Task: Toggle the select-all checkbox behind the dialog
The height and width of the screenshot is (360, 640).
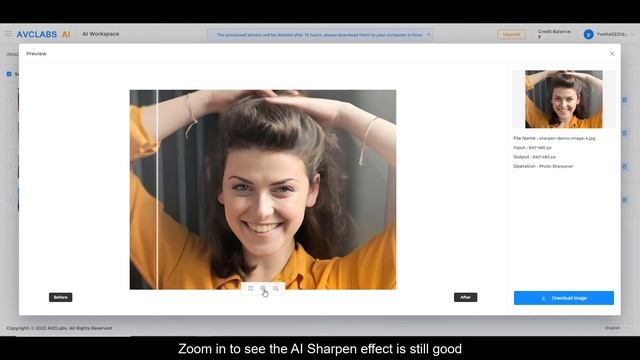Action: click(x=9, y=74)
